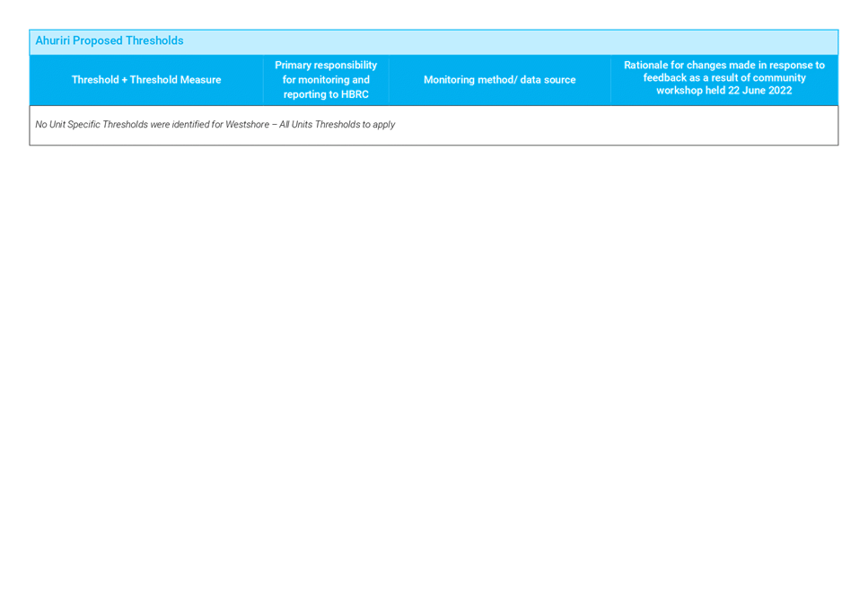Click the 'Threshold + Threshold Measure' column header
Image resolution: width=868 pixels, height=609 pixels.
pyautogui.click(x=146, y=80)
